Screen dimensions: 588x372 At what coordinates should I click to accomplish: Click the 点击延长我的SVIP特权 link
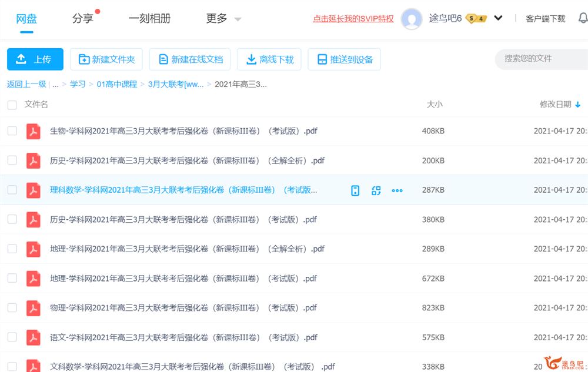tap(353, 19)
